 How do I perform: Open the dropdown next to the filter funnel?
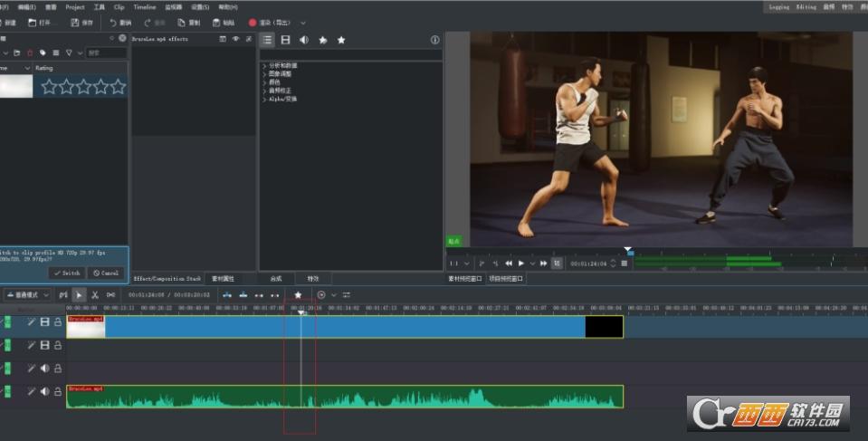pyautogui.click(x=80, y=53)
